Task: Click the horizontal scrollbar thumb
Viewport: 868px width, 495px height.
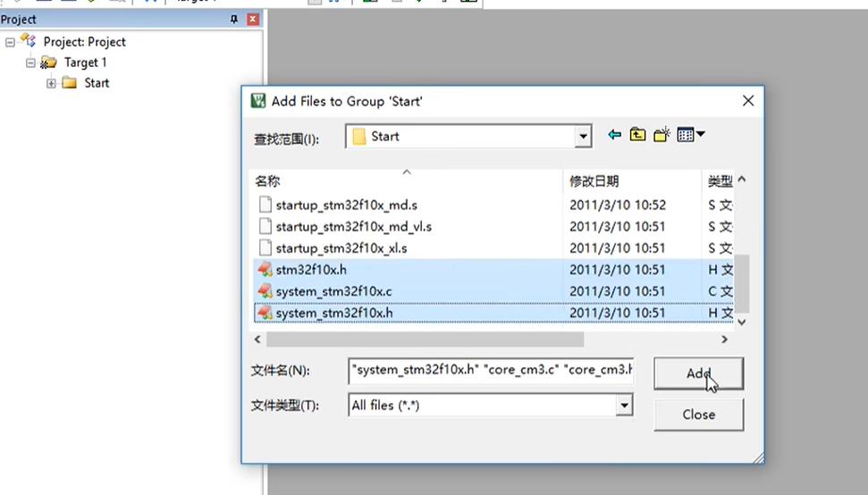Action: [425, 340]
